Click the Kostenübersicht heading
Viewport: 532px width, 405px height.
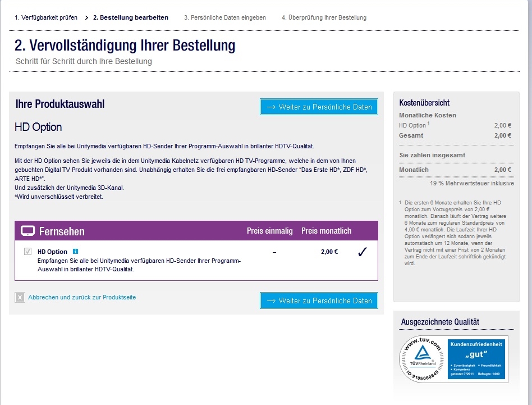click(424, 103)
